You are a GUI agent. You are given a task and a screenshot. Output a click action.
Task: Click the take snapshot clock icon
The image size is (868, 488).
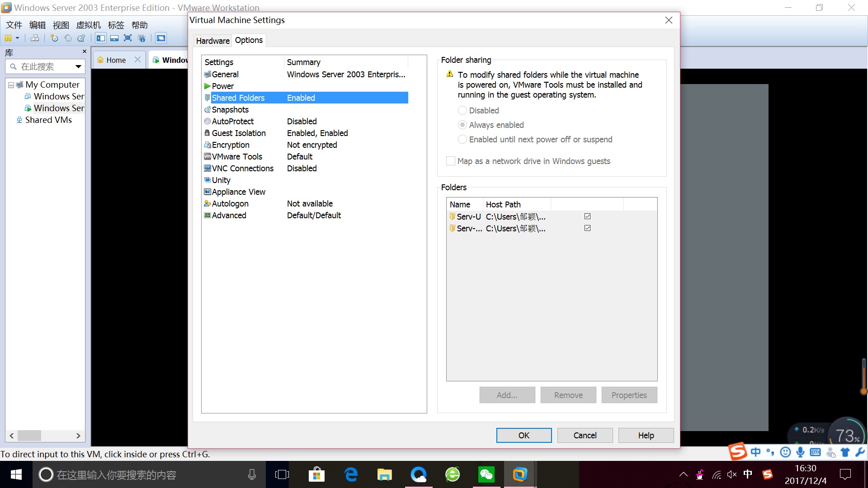[x=54, y=38]
